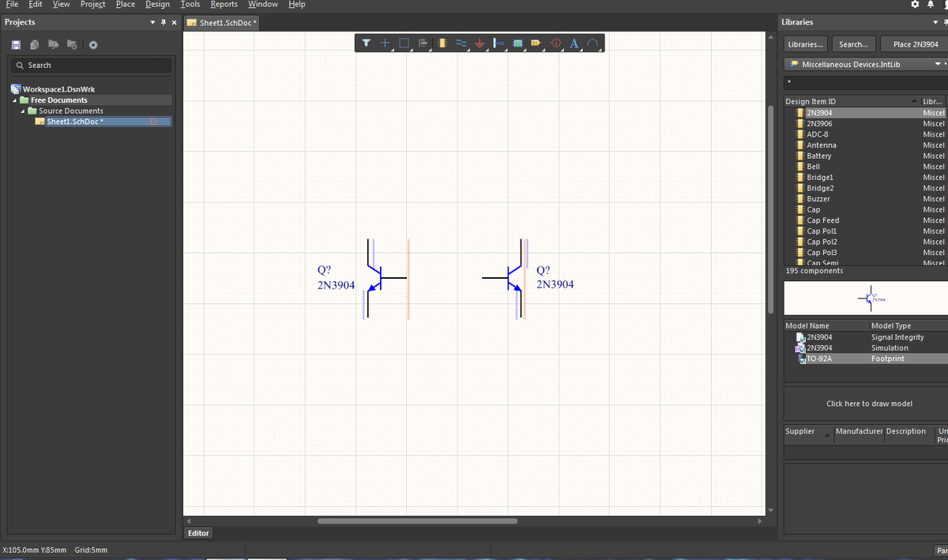This screenshot has width=948, height=560.
Task: Open the Tools menu
Action: [x=190, y=5]
